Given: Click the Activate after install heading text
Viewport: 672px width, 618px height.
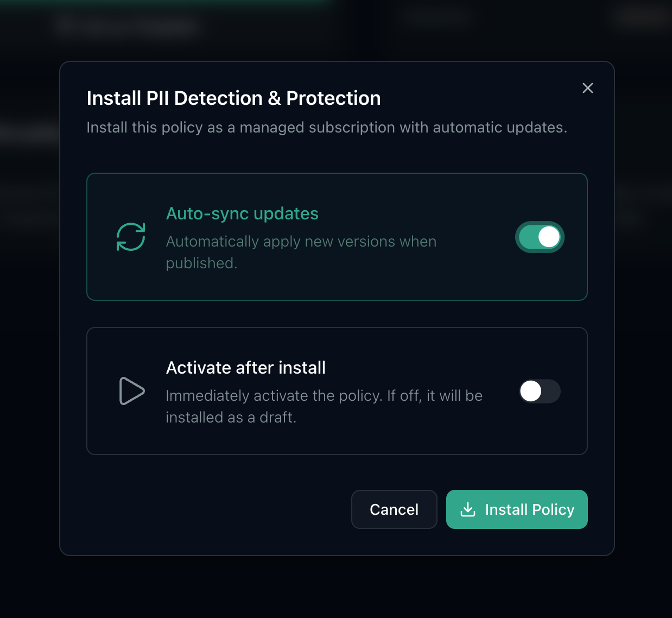Looking at the screenshot, I should [245, 368].
